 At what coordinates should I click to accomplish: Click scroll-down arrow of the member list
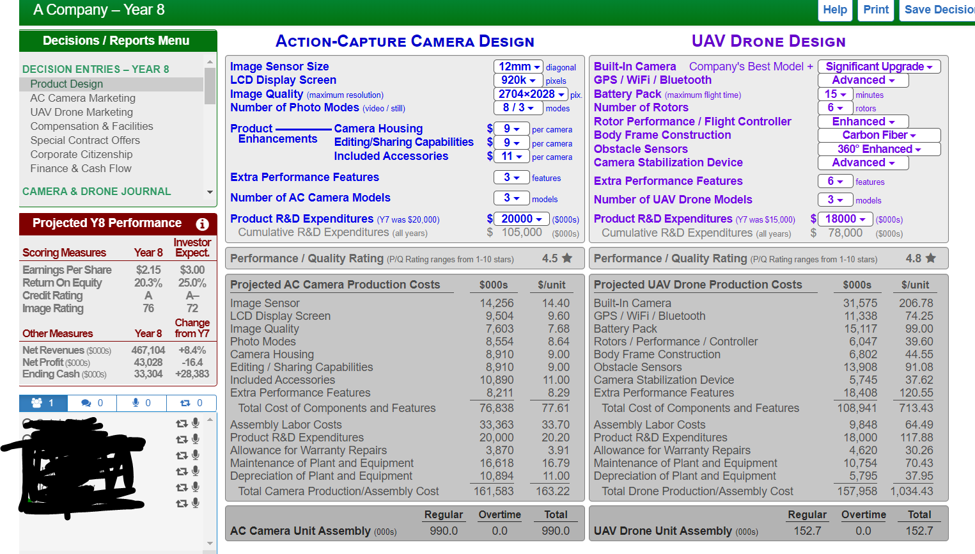pos(210,543)
